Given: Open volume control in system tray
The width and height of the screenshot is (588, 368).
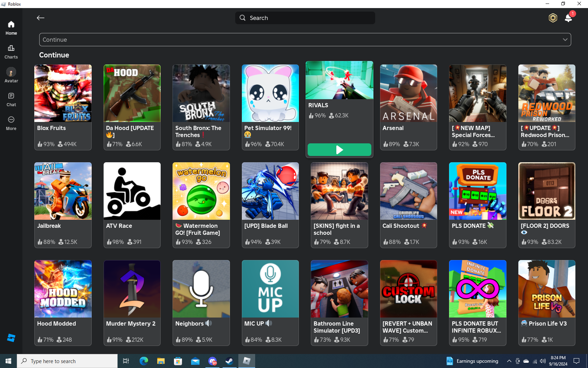Looking at the screenshot, I should pos(543,361).
